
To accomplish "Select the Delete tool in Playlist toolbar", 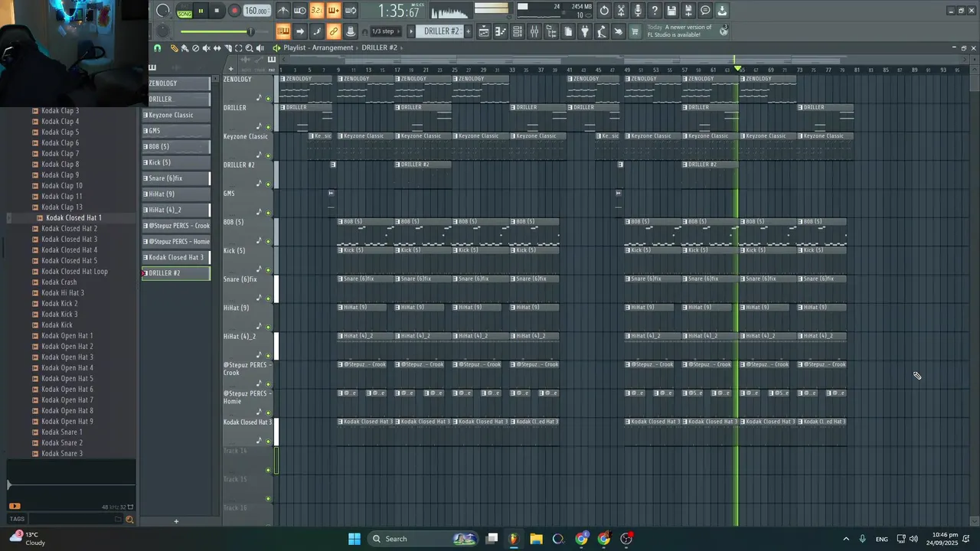I will [x=195, y=47].
